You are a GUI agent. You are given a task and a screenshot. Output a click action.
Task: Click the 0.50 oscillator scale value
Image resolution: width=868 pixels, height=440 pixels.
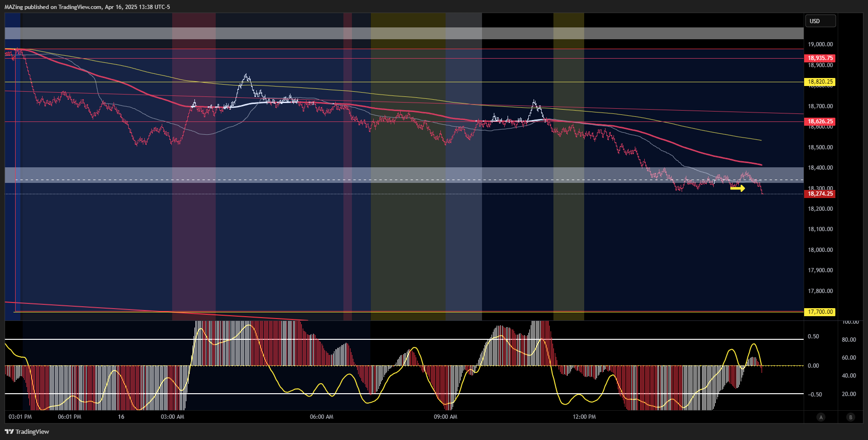pos(814,336)
